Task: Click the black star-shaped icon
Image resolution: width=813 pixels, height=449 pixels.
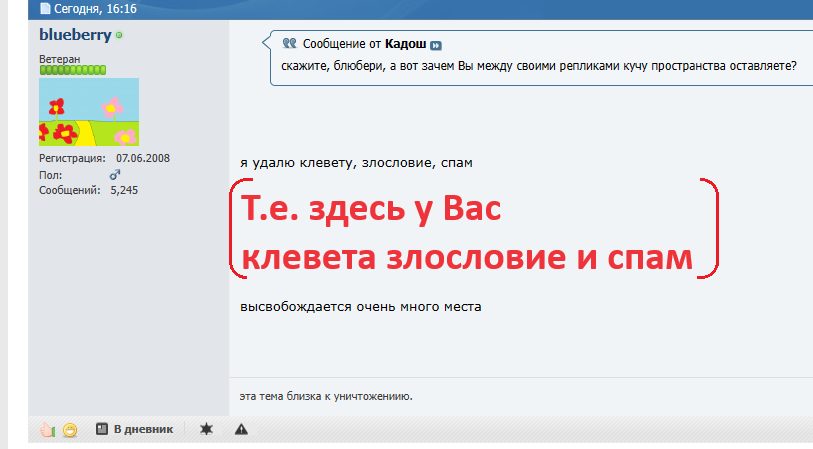Action: point(206,429)
